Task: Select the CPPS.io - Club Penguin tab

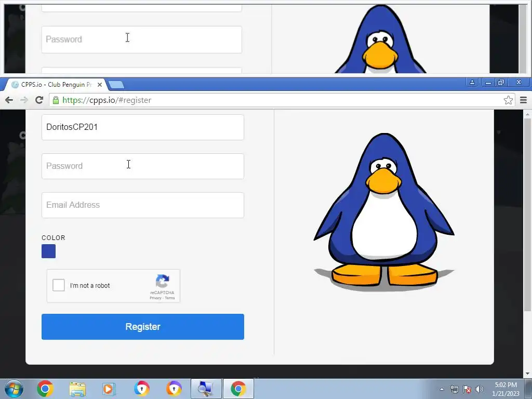Action: 56,85
